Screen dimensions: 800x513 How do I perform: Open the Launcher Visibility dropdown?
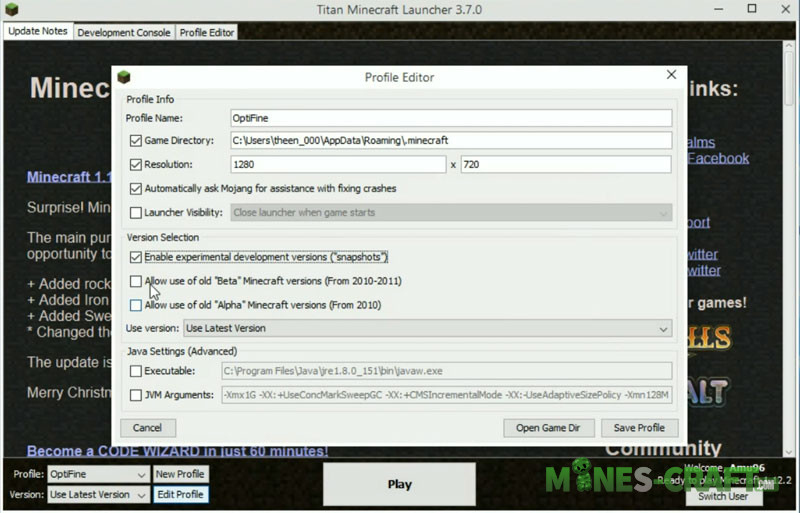452,212
